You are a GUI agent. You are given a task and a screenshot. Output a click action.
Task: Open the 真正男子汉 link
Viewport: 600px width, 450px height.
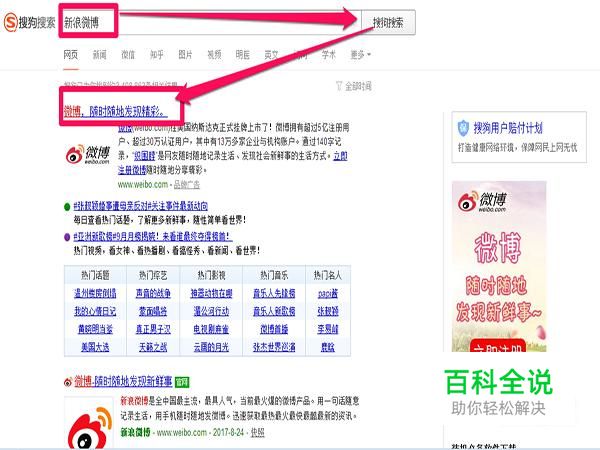pos(153,329)
